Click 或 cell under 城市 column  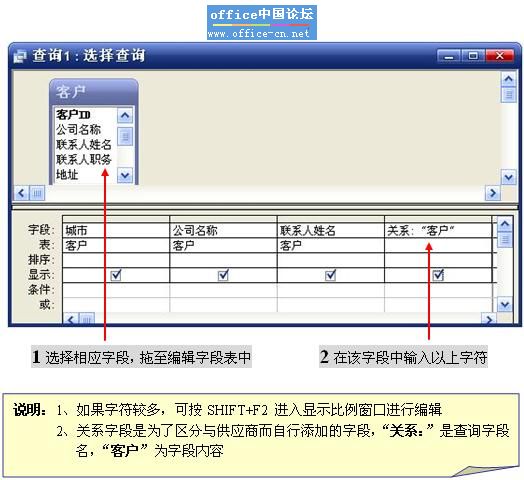click(x=116, y=305)
